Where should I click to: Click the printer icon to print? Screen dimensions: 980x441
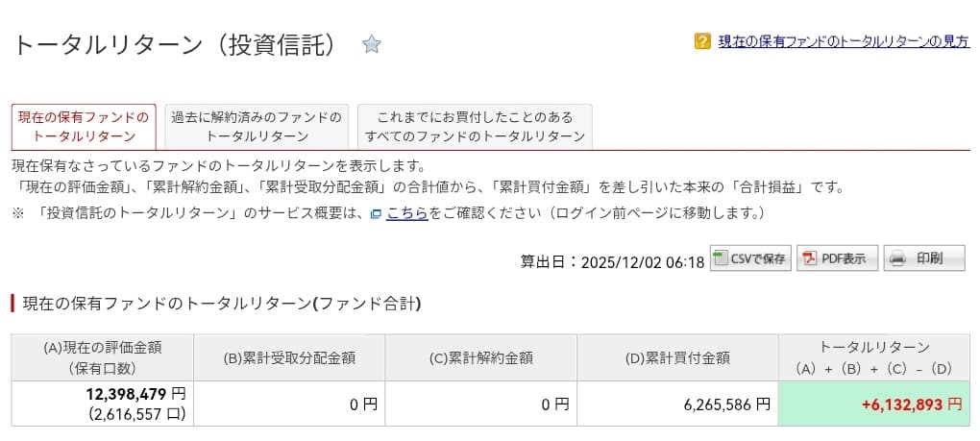pyautogui.click(x=897, y=258)
